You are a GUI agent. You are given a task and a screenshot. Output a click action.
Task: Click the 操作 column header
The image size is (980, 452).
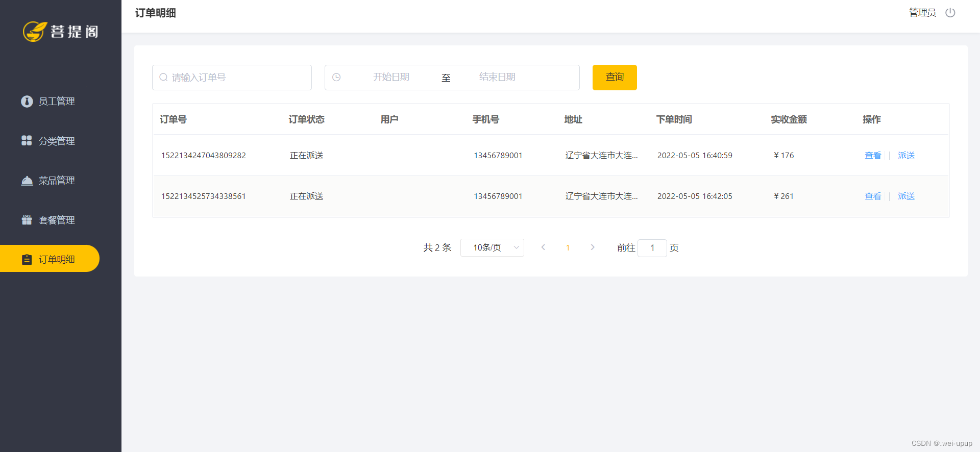pos(872,119)
